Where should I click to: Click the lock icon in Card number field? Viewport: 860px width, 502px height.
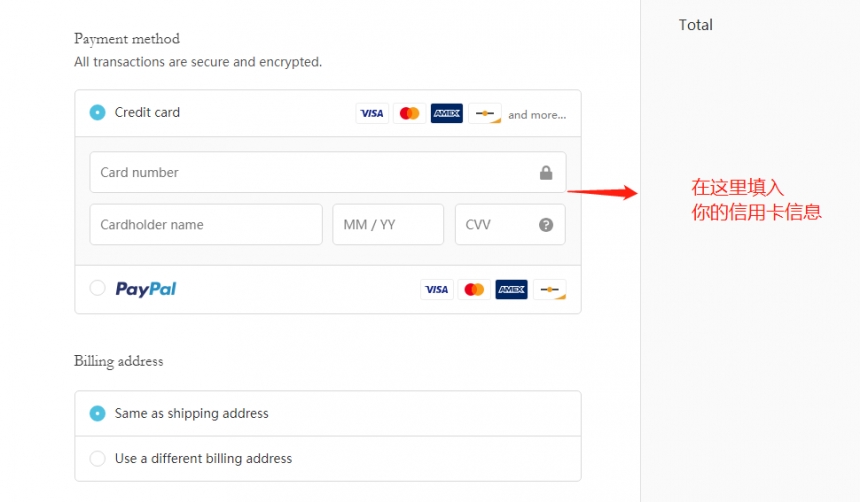coord(546,173)
